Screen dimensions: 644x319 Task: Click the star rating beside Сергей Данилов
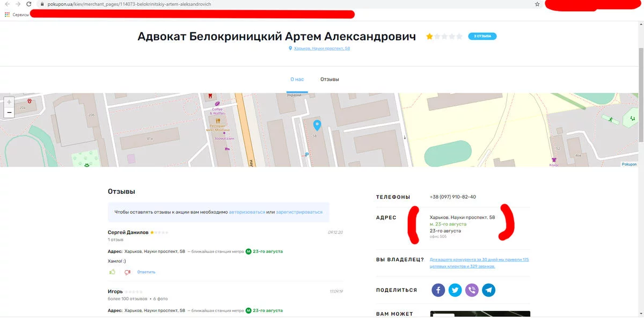pos(159,233)
